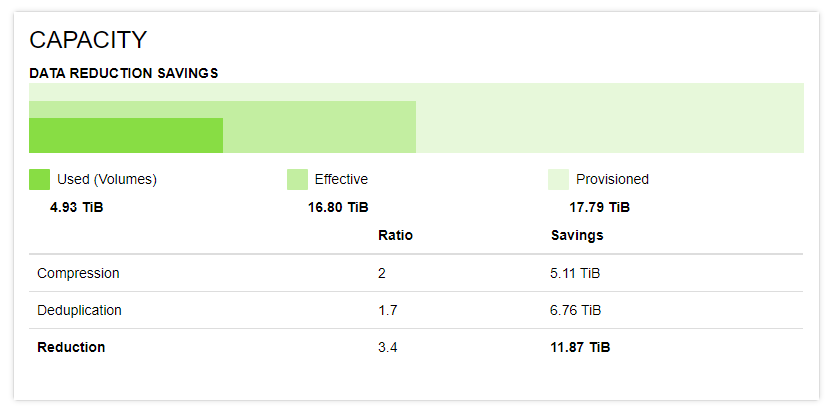The height and width of the screenshot is (411, 835).
Task: Select the dark green Used bar segment
Action: pyautogui.click(x=126, y=135)
